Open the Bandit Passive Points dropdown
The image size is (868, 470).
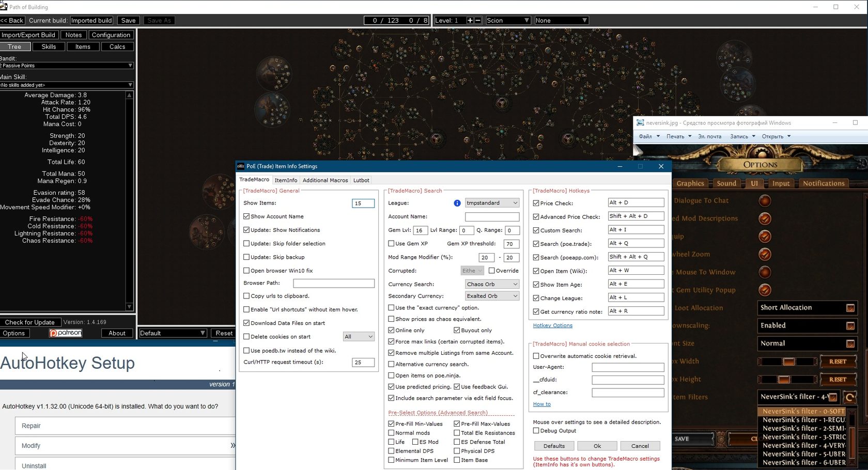(x=67, y=66)
